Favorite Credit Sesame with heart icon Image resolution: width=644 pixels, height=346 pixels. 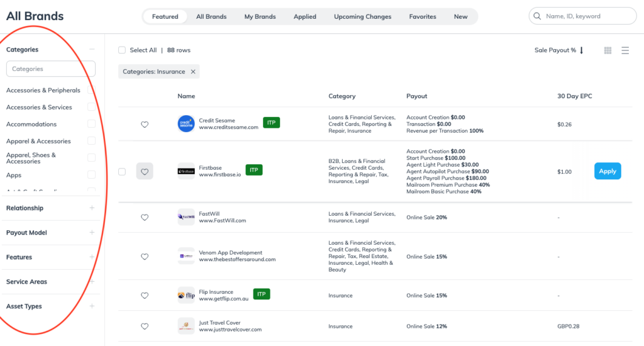coord(145,125)
